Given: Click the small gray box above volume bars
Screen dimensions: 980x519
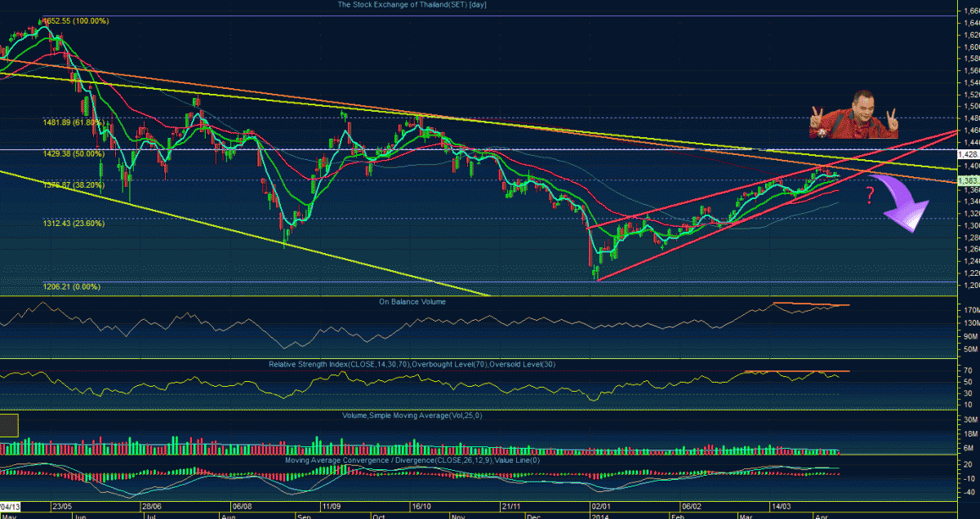Looking at the screenshot, I should click(x=9, y=425).
